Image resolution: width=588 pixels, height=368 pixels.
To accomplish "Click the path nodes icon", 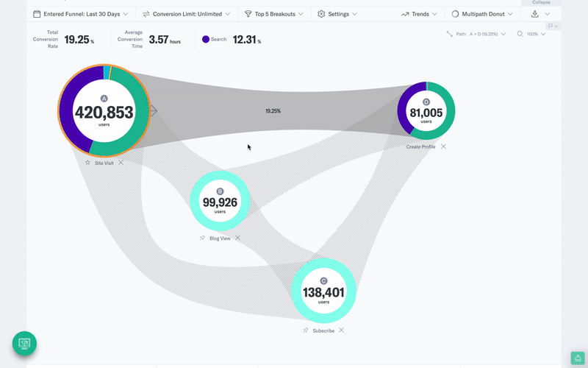I will coord(449,34).
